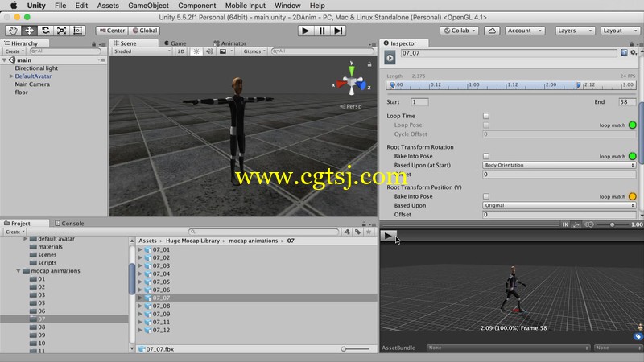This screenshot has height=362, width=644.
Task: Open Based Upon Original dropdown
Action: [559, 205]
